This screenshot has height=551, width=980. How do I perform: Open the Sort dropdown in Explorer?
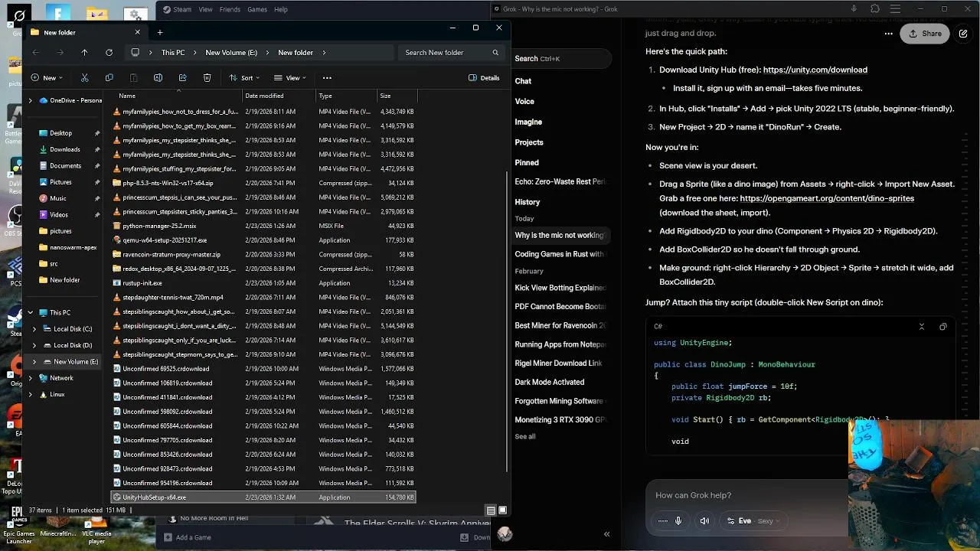pos(244,77)
